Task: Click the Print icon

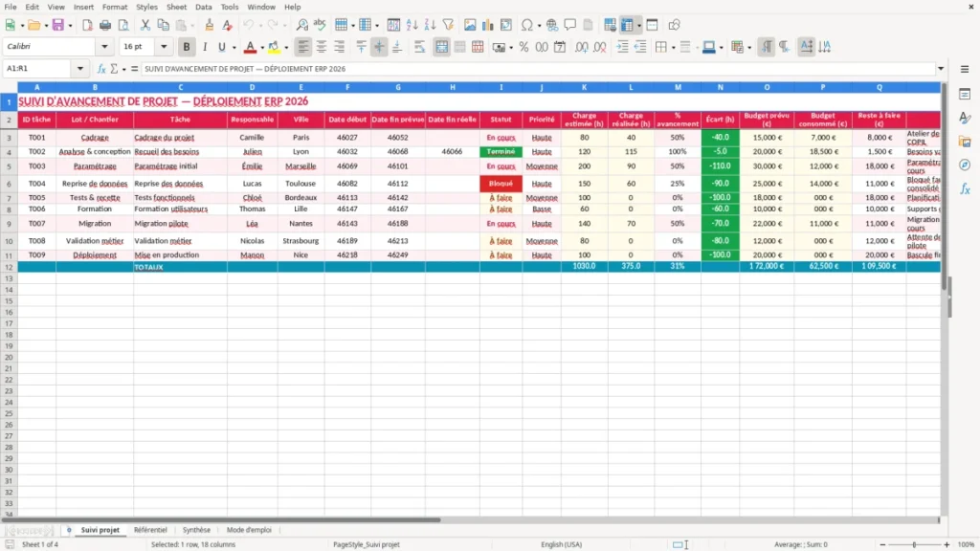Action: 105,25
